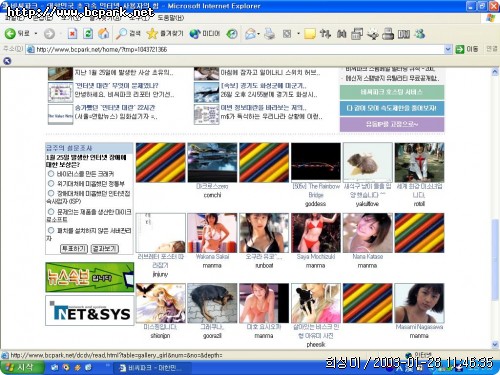Open the Nana Katase gallery link
This screenshot has height=375, width=500.
[x=368, y=257]
